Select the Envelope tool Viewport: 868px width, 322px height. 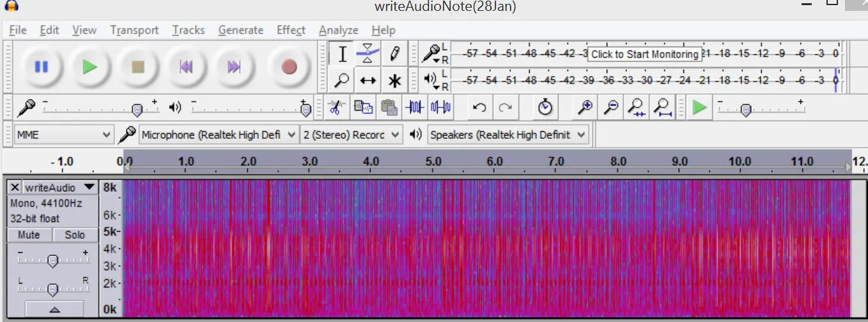(x=368, y=54)
